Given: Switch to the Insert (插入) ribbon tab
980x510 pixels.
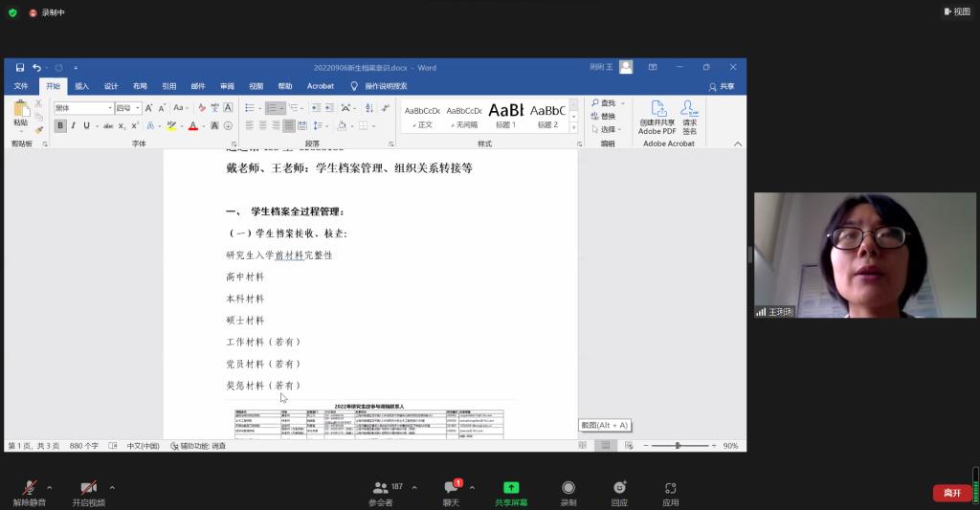Looking at the screenshot, I should [82, 86].
